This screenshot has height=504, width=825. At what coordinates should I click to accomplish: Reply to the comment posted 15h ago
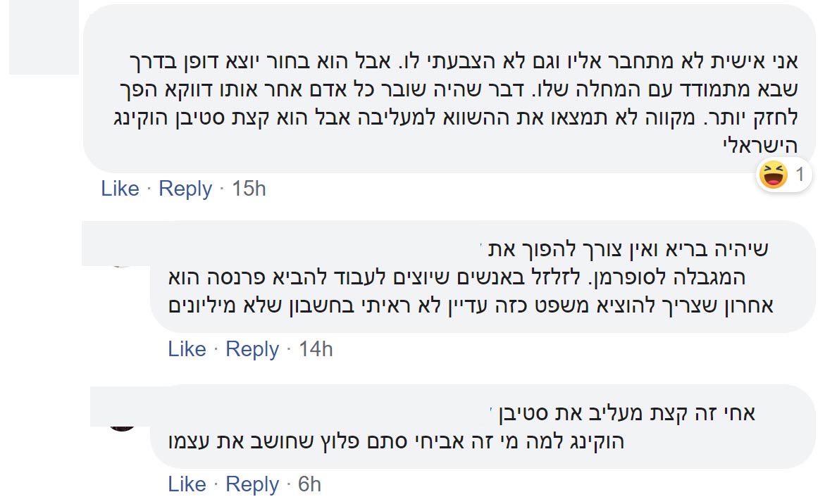tap(185, 189)
